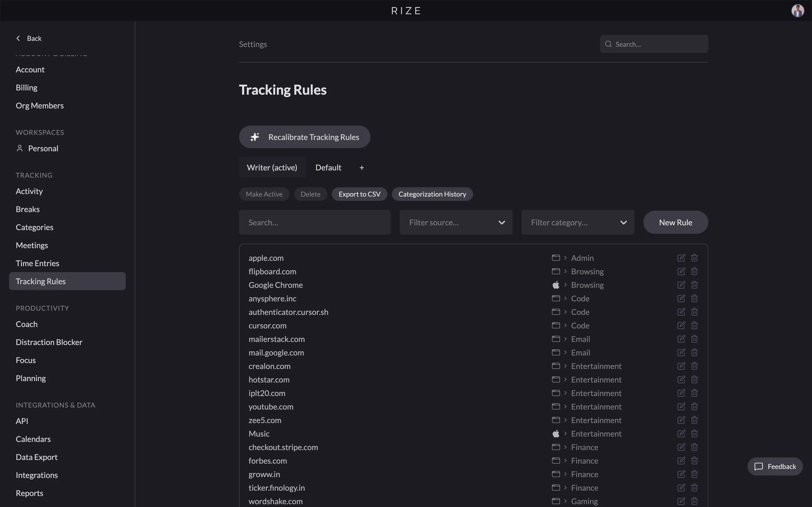Click the edit pencil icon for Music rule
Image resolution: width=812 pixels, height=507 pixels.
coord(681,433)
